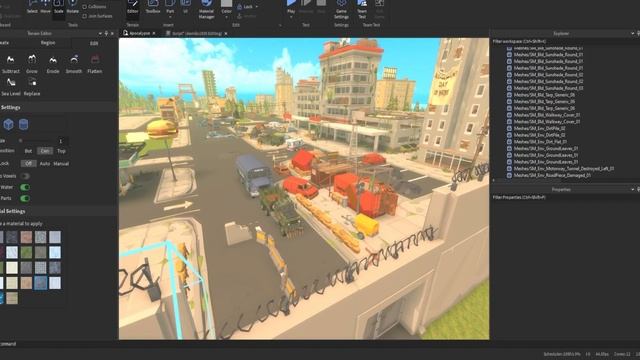Open Game Settings
This screenshot has height=360, width=640.
pyautogui.click(x=341, y=9)
